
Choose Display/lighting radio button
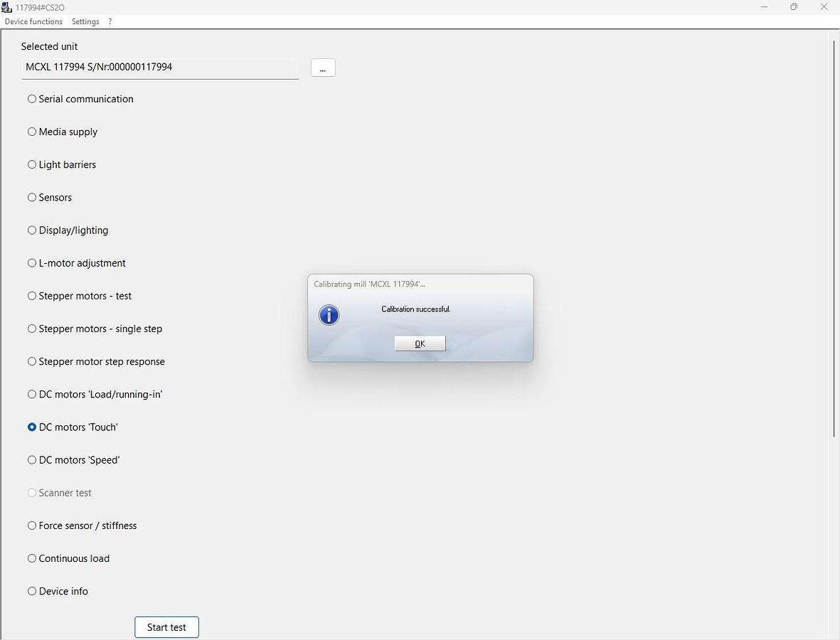point(32,230)
